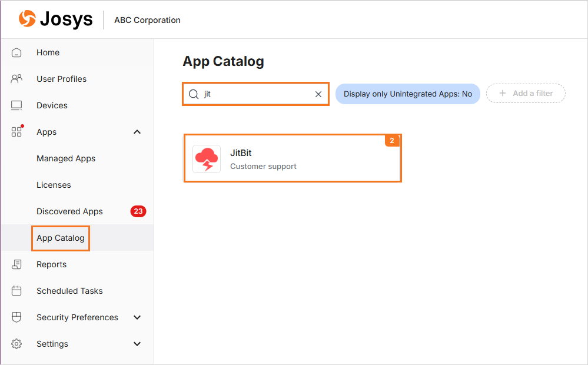Select the Apps menu label

[46, 132]
